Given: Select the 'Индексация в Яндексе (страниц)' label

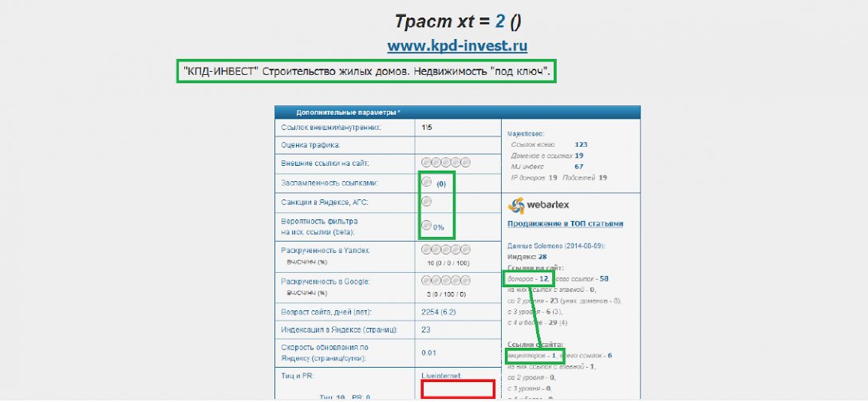Looking at the screenshot, I should 339,330.
